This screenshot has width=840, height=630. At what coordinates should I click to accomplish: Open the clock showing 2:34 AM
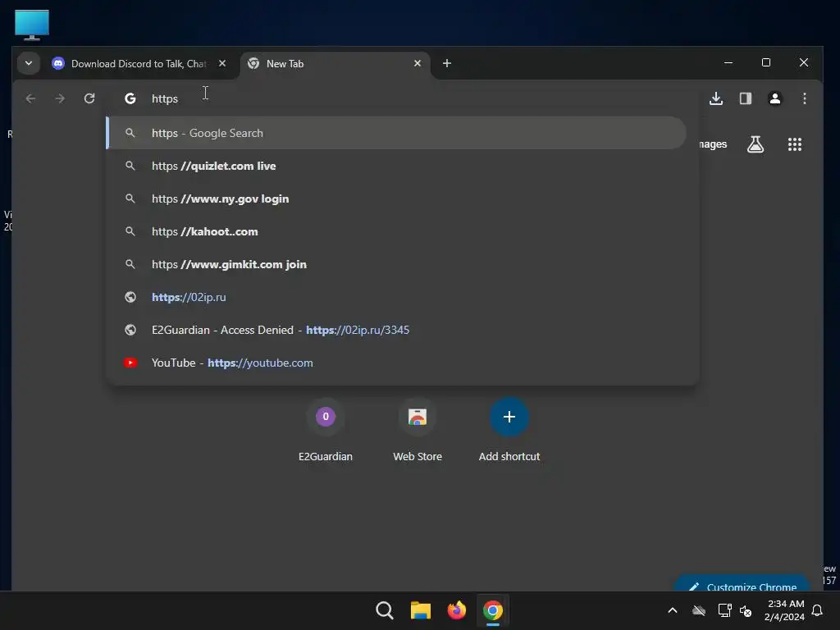(785, 610)
